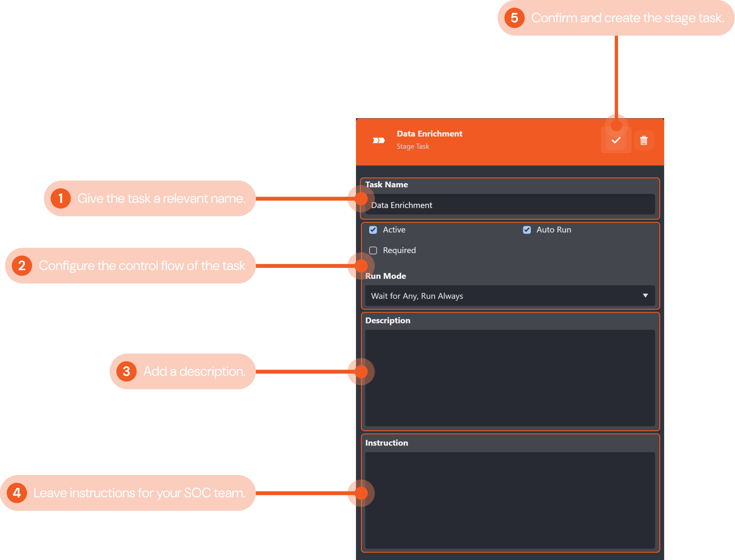Click the 'Confirm and create' callout label

(627, 18)
